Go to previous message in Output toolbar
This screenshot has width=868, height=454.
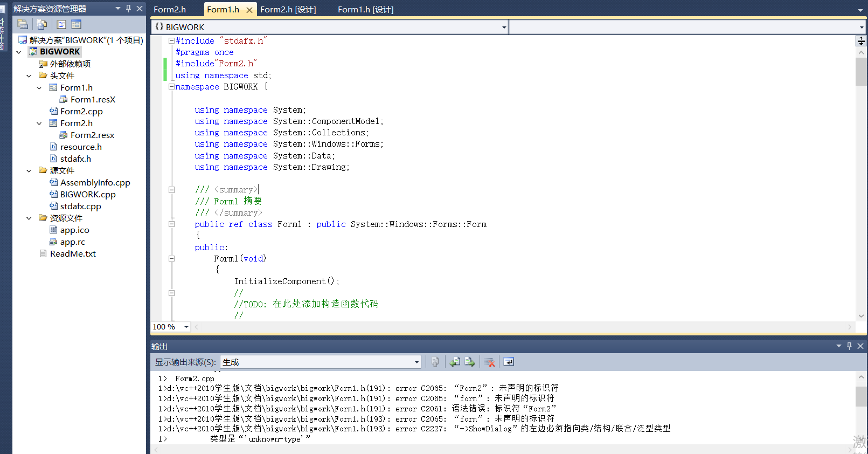coord(455,362)
